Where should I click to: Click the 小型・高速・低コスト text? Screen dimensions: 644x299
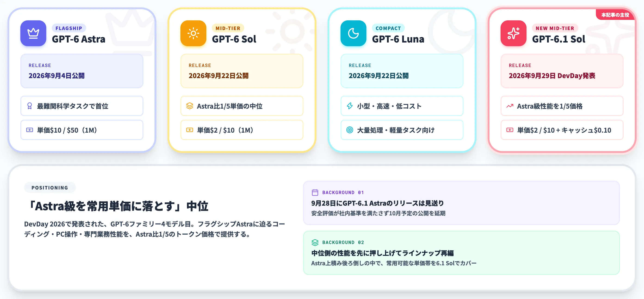pos(389,106)
